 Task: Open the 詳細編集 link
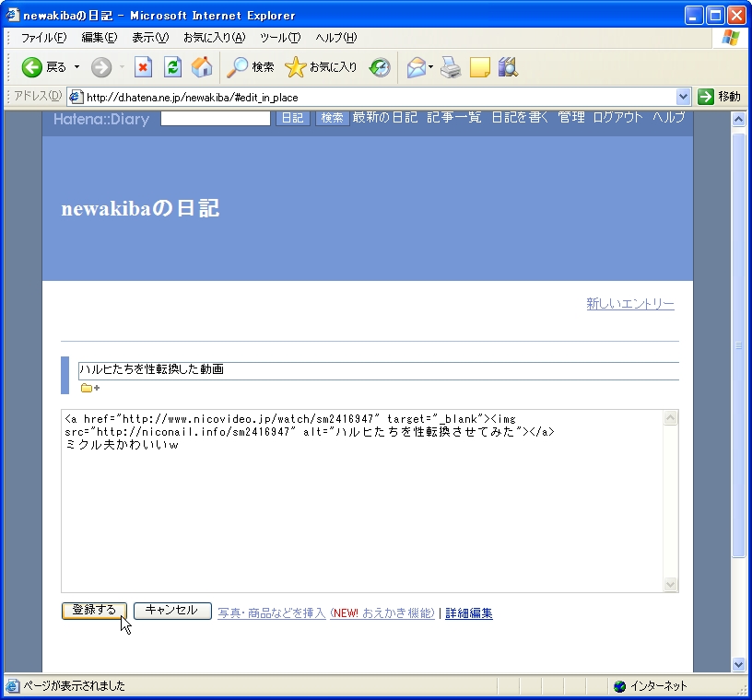468,613
